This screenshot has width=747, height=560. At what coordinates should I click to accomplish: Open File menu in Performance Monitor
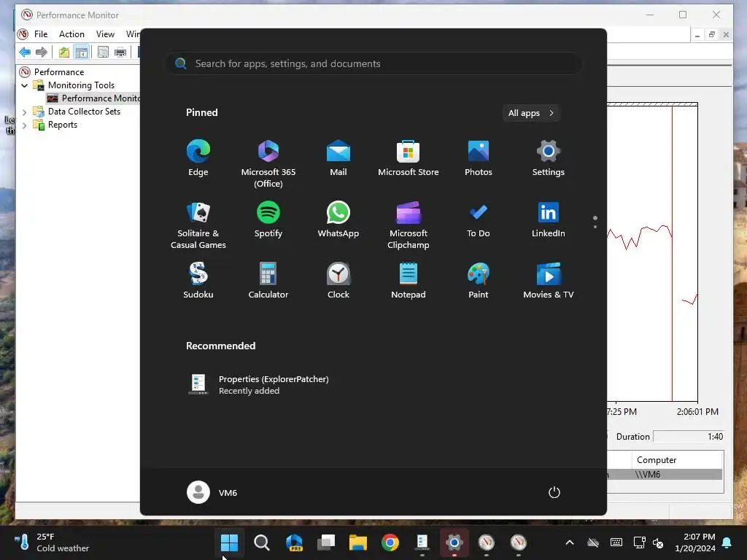tap(41, 34)
